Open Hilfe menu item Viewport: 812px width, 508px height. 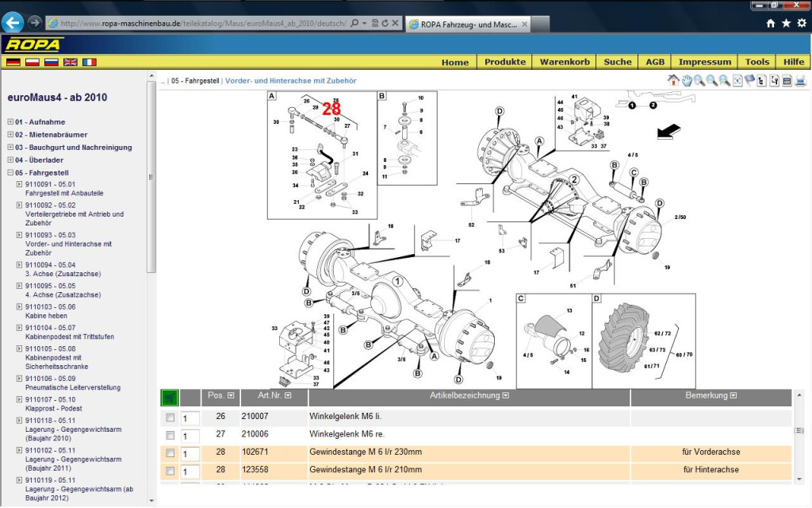pyautogui.click(x=794, y=62)
